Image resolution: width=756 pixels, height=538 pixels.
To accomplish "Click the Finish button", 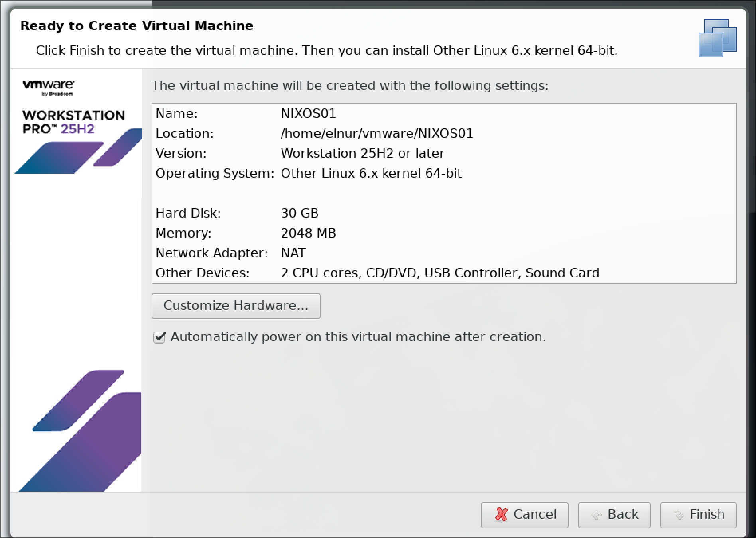I will pyautogui.click(x=698, y=515).
